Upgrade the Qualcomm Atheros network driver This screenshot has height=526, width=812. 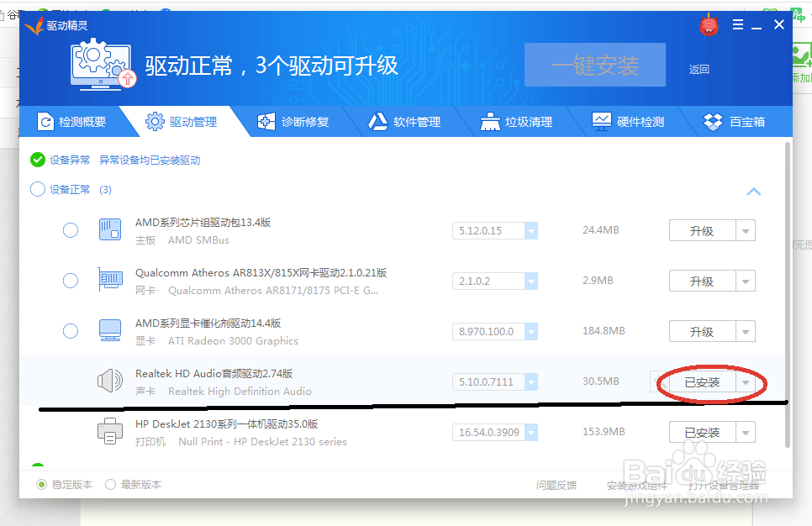point(702,281)
